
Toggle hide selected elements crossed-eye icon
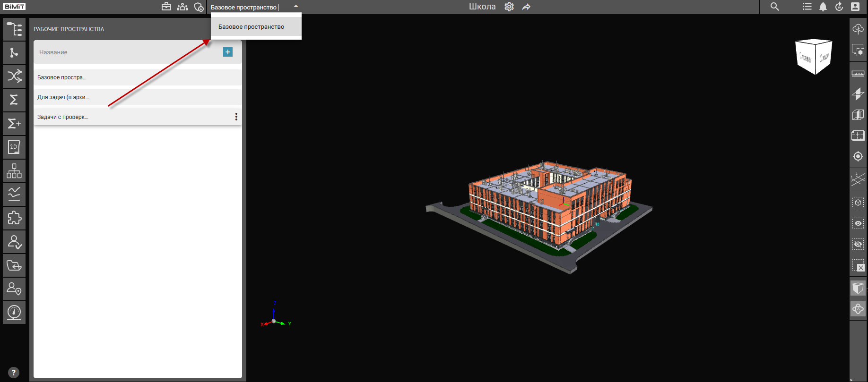858,244
